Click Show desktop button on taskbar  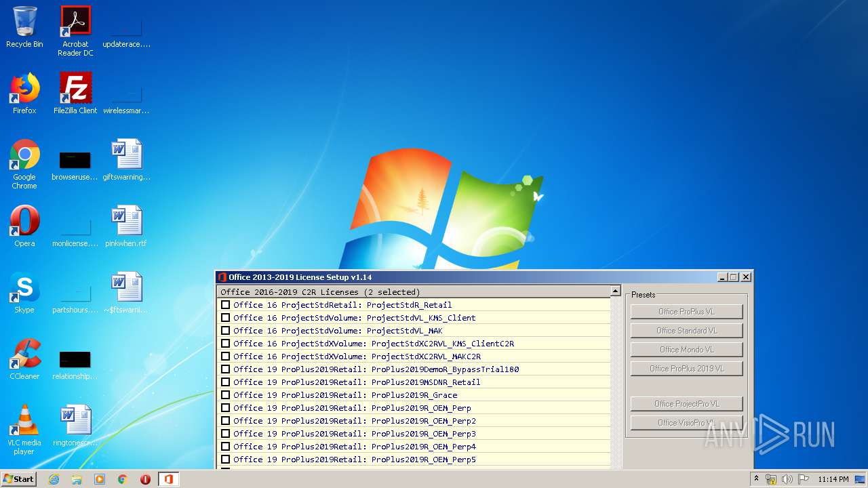tap(861, 479)
